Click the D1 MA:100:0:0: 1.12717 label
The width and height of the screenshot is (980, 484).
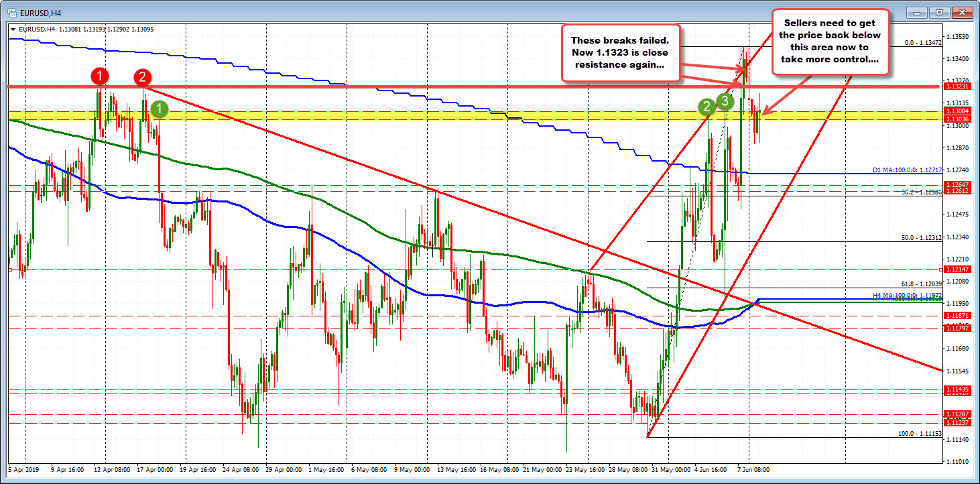tap(909, 170)
